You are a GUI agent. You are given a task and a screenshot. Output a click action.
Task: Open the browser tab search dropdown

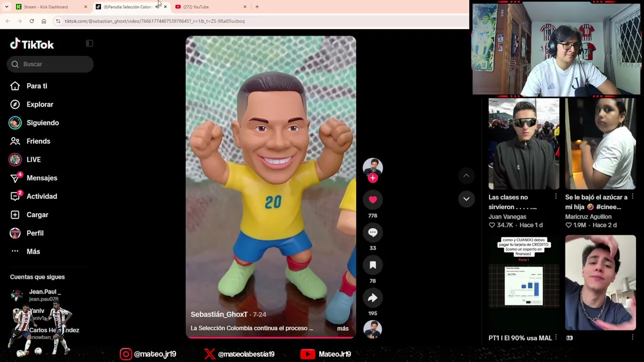point(7,7)
